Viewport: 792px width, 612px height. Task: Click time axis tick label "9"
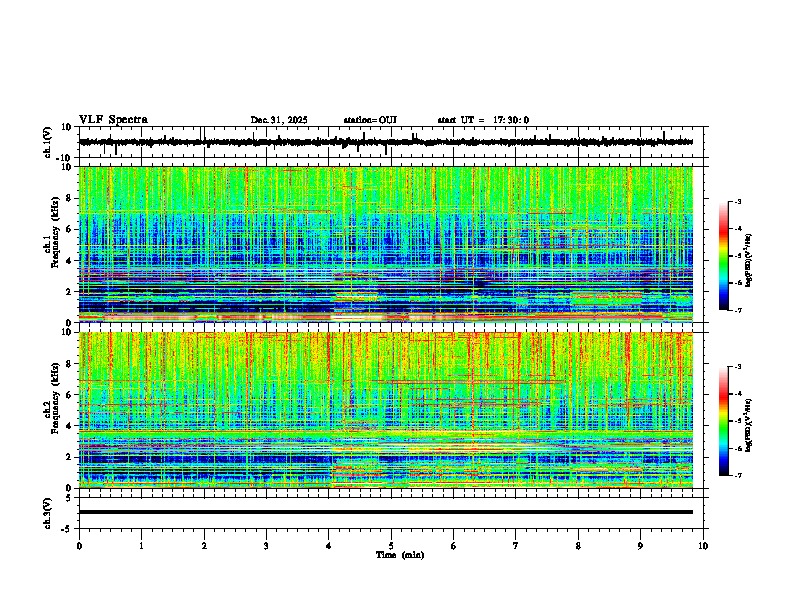[640, 546]
